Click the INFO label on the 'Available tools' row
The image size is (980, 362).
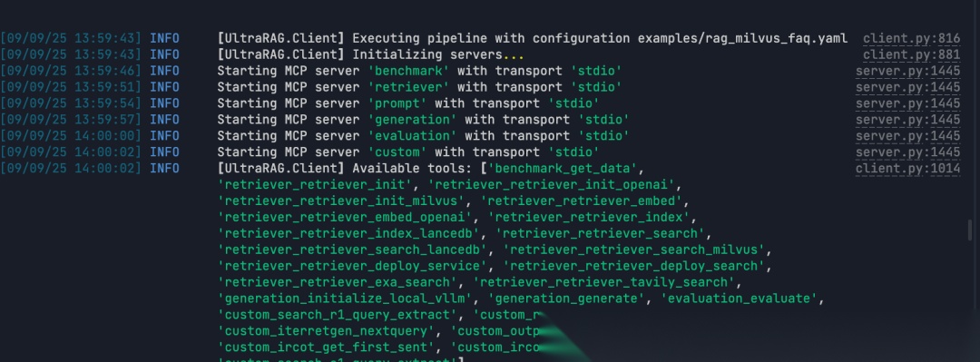[x=164, y=169]
